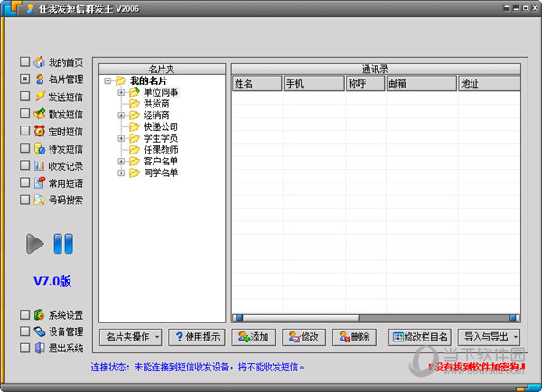The height and width of the screenshot is (392, 542).
Task: Click the 地址 column header
Action: (x=490, y=84)
